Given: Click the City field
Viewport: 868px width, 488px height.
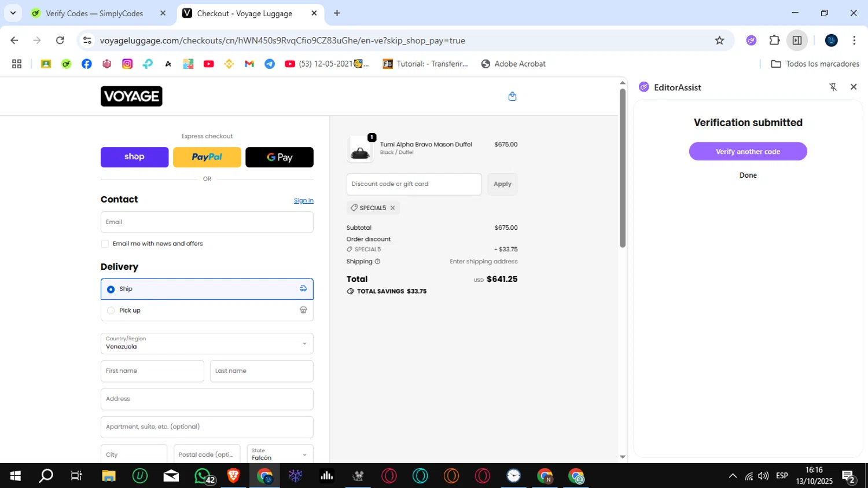Looking at the screenshot, I should [134, 454].
